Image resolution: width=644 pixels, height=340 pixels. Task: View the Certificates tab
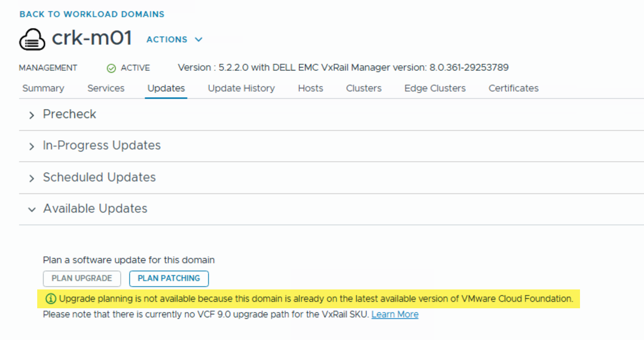(513, 88)
